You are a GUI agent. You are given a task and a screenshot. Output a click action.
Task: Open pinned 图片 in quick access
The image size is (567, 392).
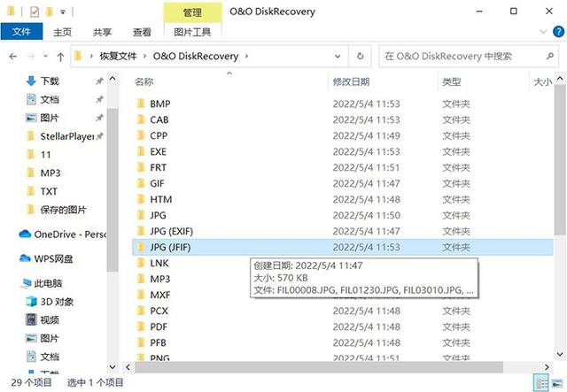click(x=50, y=118)
